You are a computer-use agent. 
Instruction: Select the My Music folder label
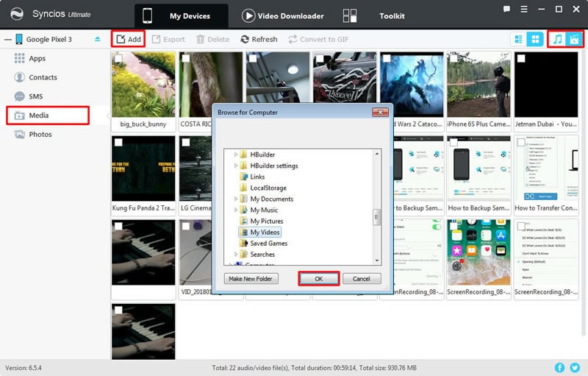[x=264, y=210]
